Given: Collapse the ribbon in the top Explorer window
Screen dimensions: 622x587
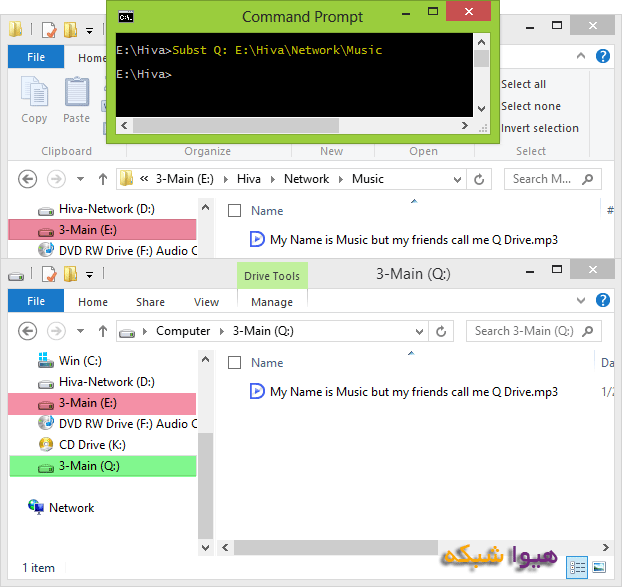Looking at the screenshot, I should 581,56.
